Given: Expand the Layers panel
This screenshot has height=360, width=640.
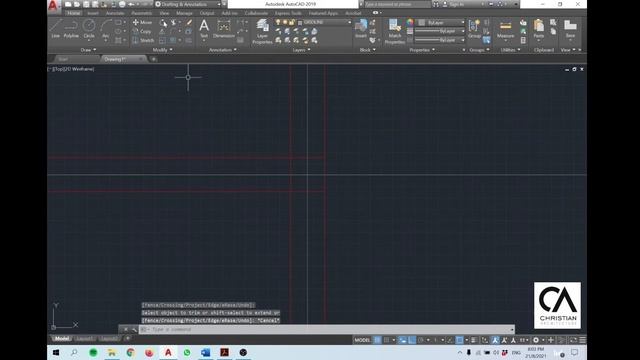Looking at the screenshot, I should click(301, 50).
